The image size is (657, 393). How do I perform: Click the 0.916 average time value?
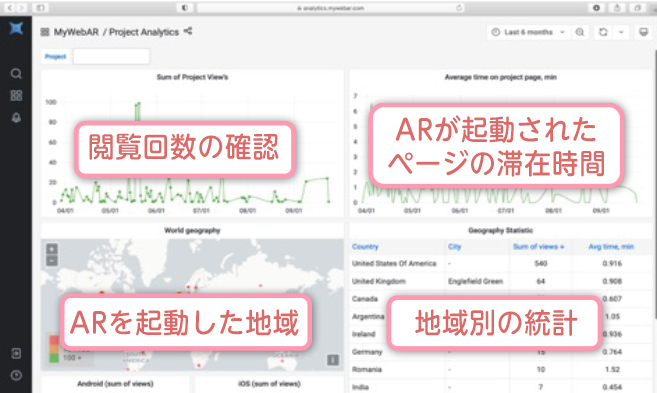612,264
